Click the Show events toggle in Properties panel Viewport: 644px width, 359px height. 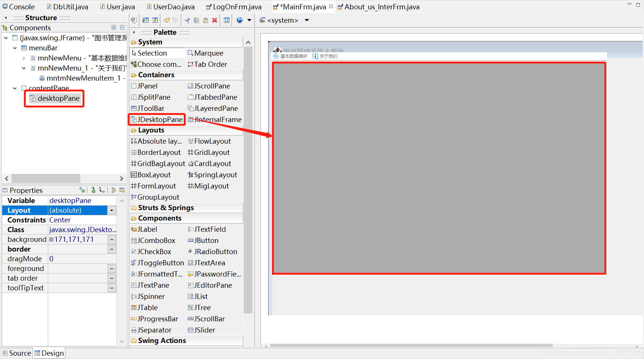(x=82, y=190)
